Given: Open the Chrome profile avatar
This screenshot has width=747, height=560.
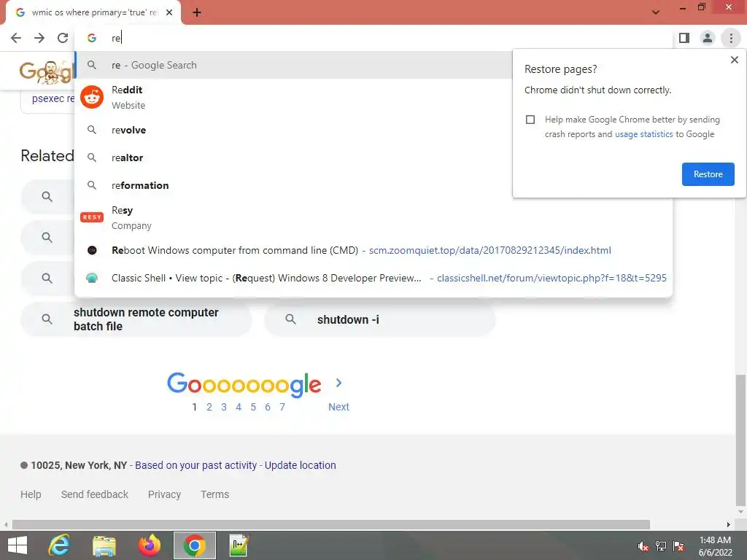Looking at the screenshot, I should pyautogui.click(x=708, y=38).
